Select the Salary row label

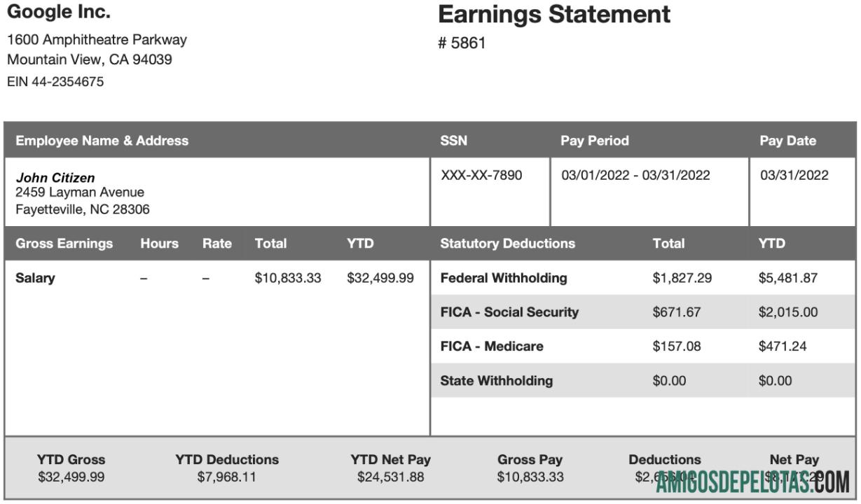click(x=35, y=278)
